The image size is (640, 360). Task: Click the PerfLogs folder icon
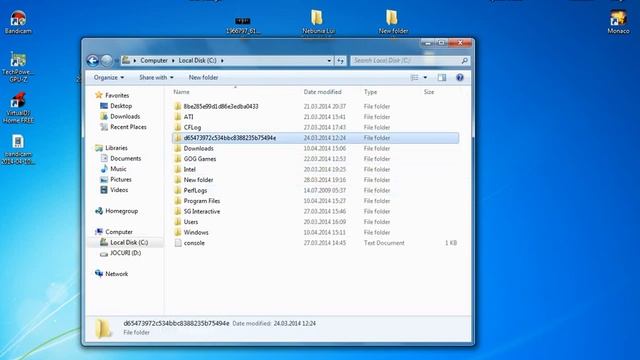[178, 191]
